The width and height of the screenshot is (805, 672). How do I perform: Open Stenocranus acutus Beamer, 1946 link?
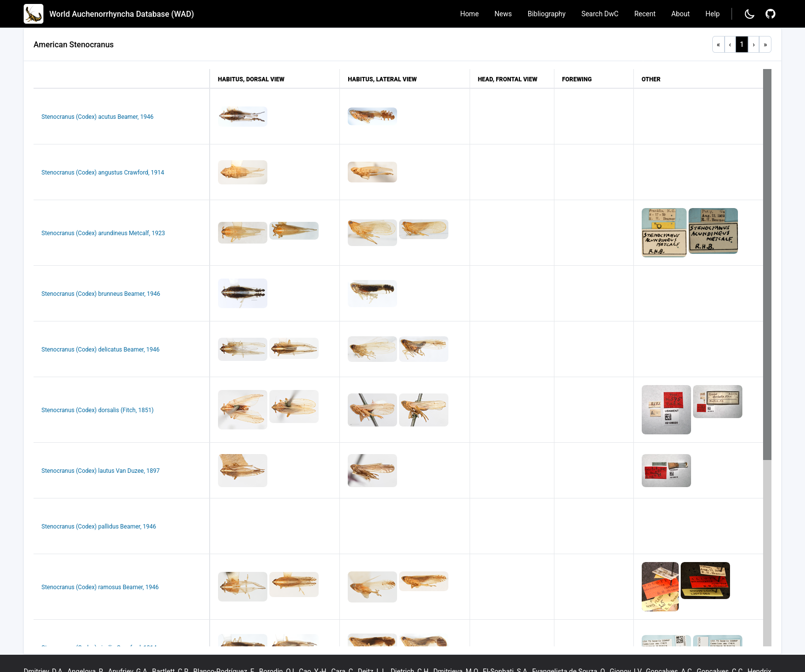point(97,117)
